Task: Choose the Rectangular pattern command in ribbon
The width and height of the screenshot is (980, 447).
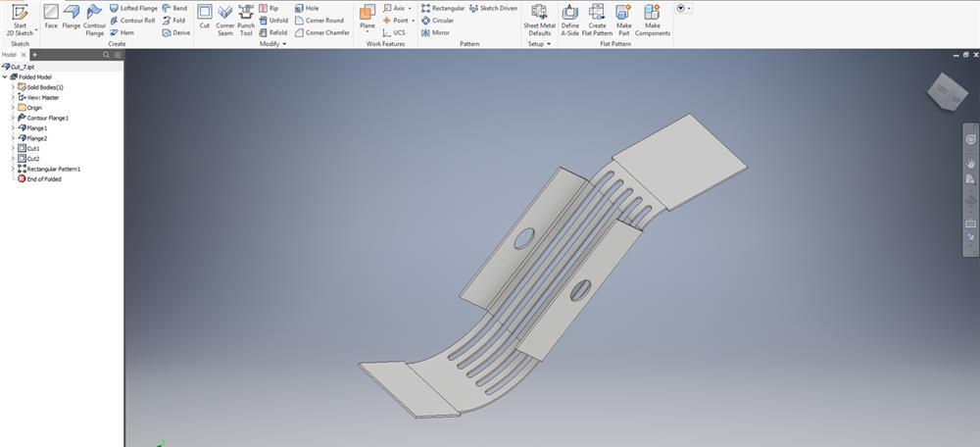Action: click(443, 8)
